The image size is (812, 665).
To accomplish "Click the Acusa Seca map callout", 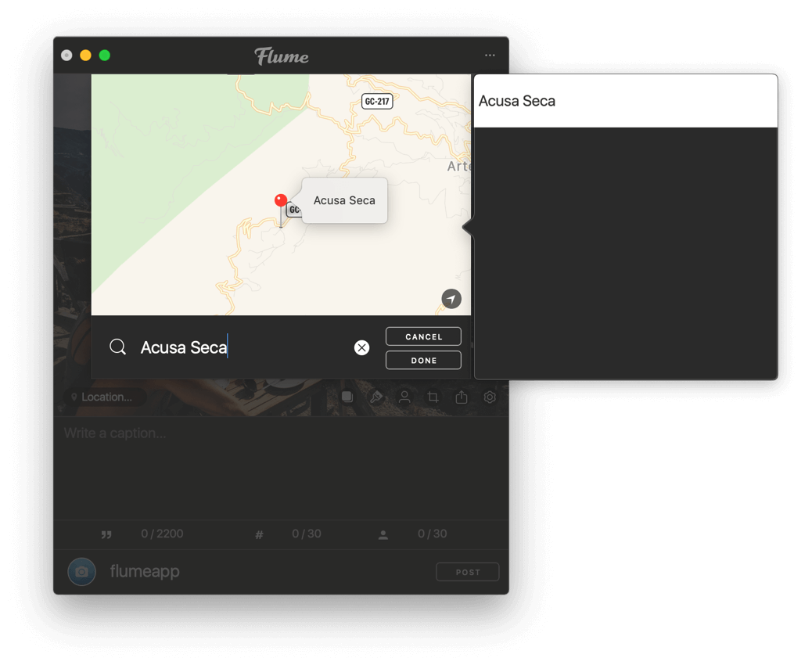I will tap(344, 200).
